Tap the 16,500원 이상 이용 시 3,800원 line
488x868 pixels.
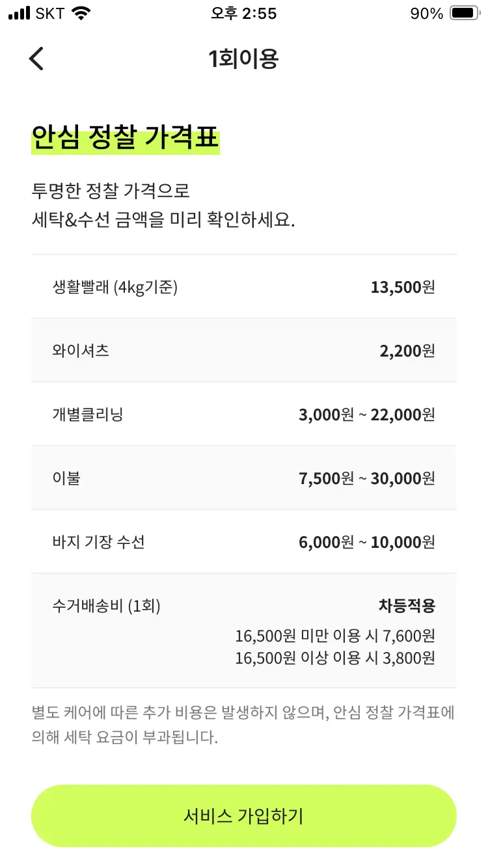click(x=335, y=658)
